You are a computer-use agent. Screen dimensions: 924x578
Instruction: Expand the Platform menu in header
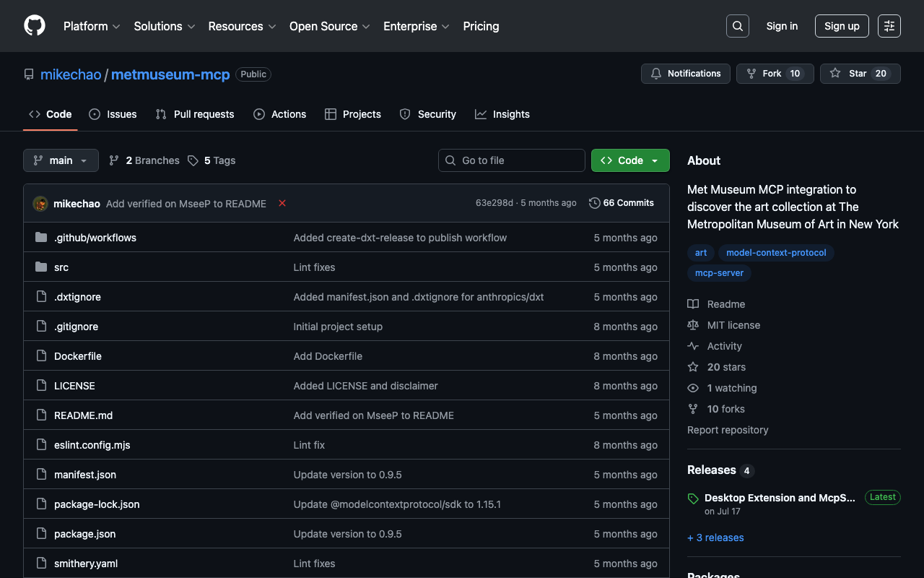pyautogui.click(x=92, y=26)
